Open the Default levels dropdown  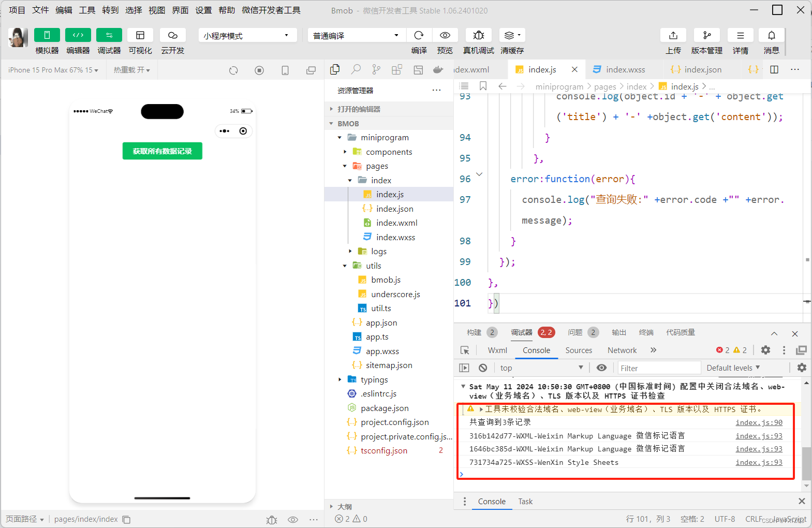pos(733,368)
